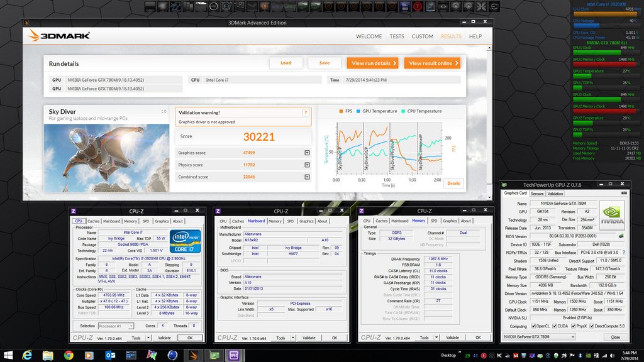
Task: Click the validation warning help icon
Action: 306,112
